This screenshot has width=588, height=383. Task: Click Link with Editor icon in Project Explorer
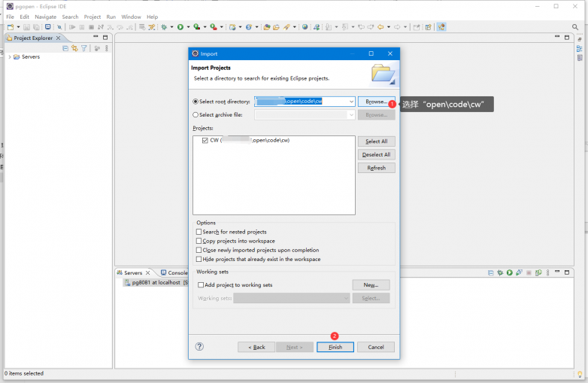(74, 48)
